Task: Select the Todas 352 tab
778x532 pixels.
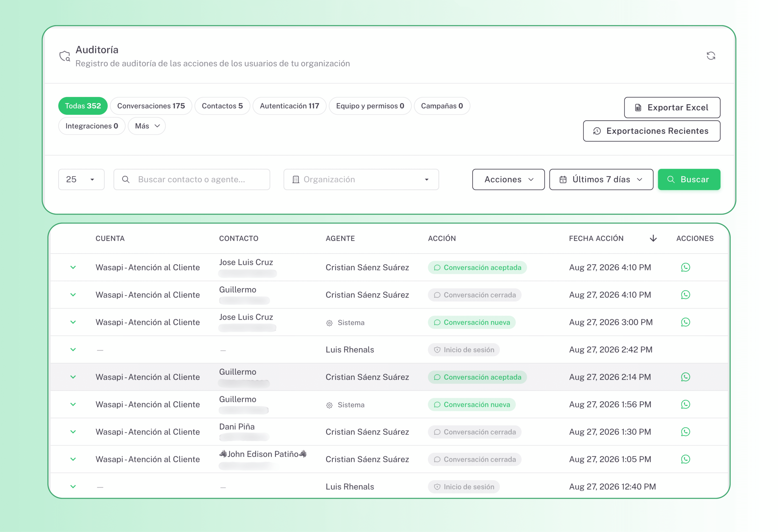Action: pos(83,106)
